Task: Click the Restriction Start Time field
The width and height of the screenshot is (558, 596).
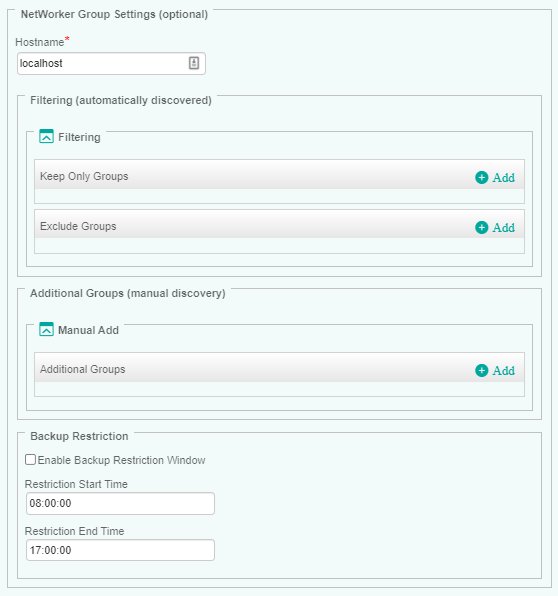Action: point(120,503)
